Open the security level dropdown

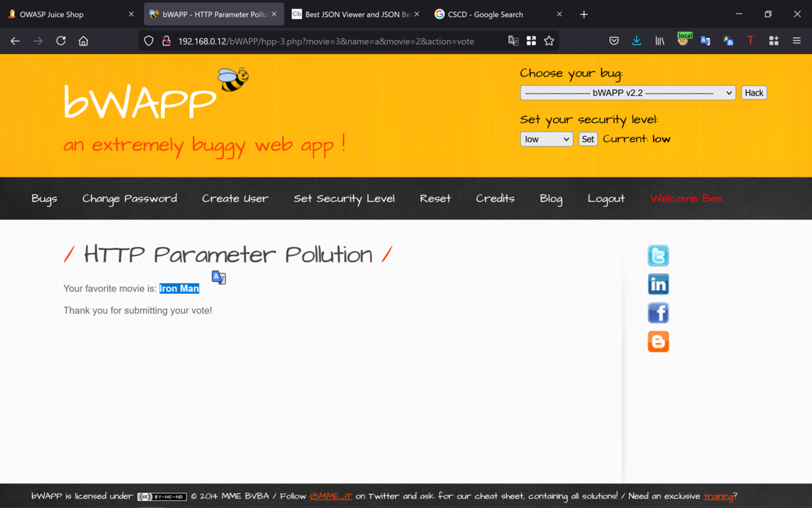tap(547, 139)
